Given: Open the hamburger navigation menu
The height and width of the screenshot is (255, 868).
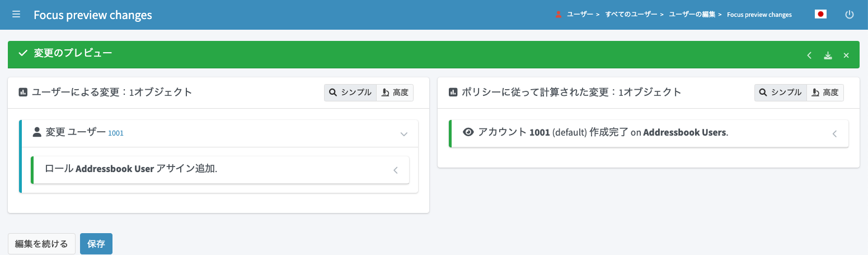Looking at the screenshot, I should point(16,15).
